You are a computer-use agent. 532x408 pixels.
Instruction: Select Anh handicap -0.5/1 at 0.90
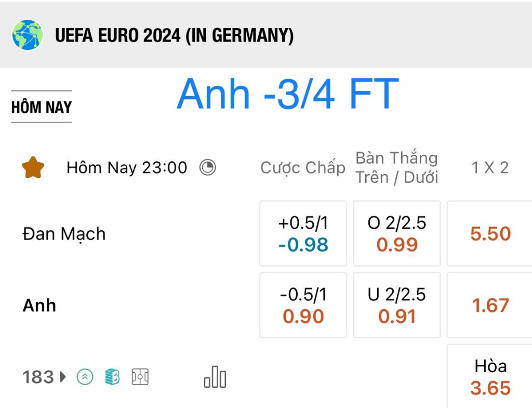[303, 305]
